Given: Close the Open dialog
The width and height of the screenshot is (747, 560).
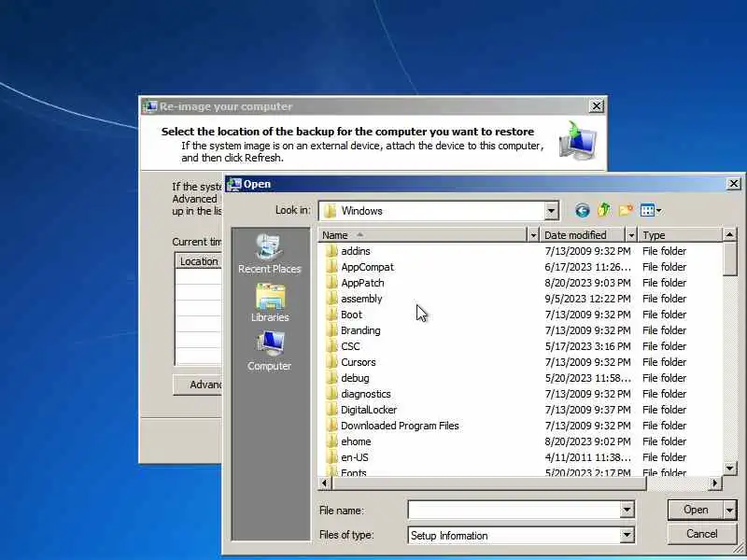Looking at the screenshot, I should [734, 184].
